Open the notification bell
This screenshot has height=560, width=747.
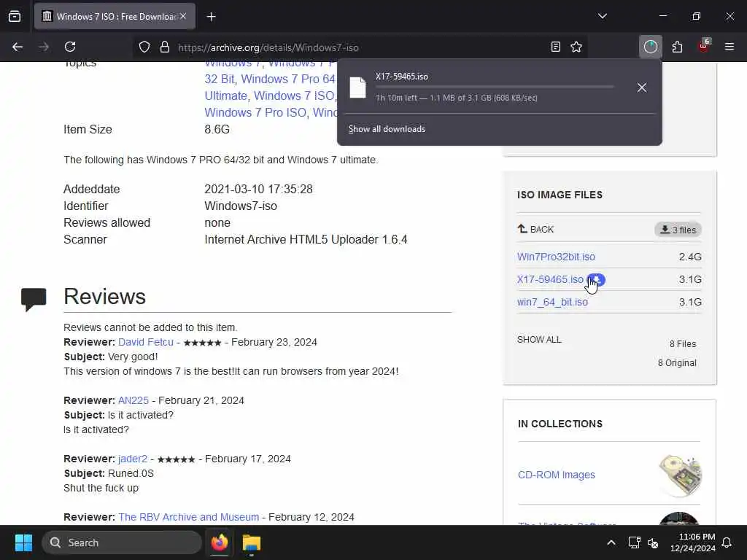tap(727, 542)
